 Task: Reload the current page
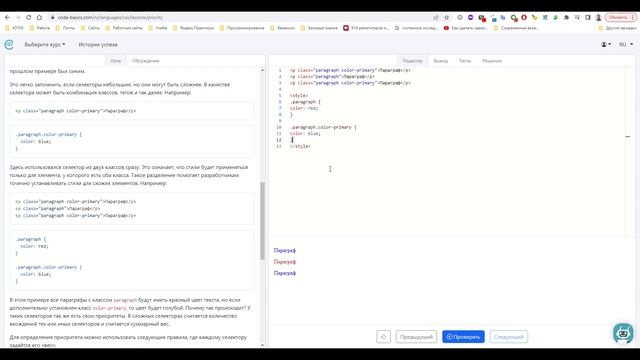[29, 18]
